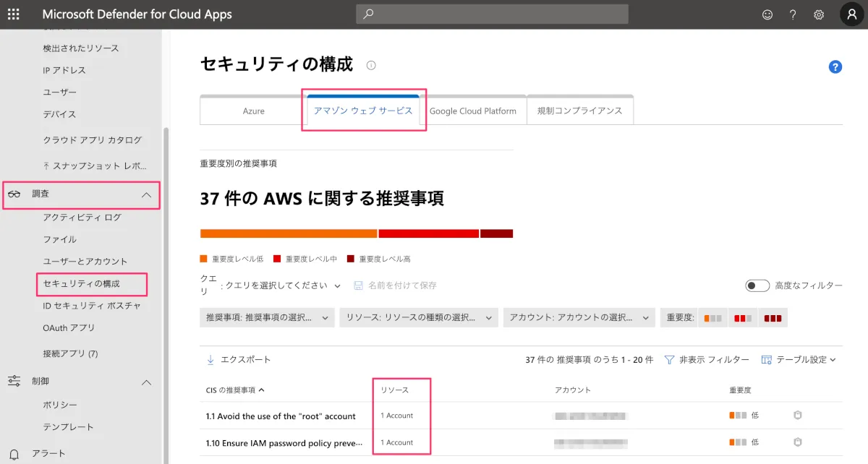The width and height of the screenshot is (868, 464).
Task: Click the info icon beside セキュリティの構成 title
Action: coord(371,65)
